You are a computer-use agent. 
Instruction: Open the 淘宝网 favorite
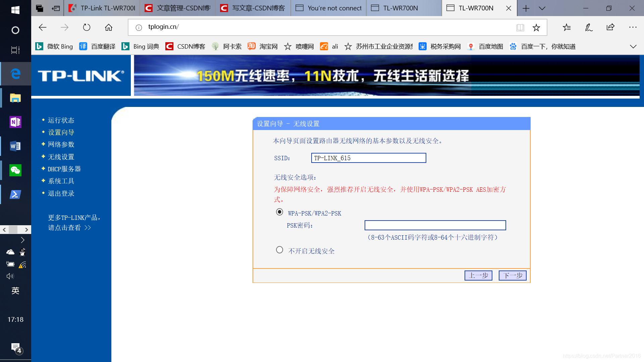click(268, 46)
